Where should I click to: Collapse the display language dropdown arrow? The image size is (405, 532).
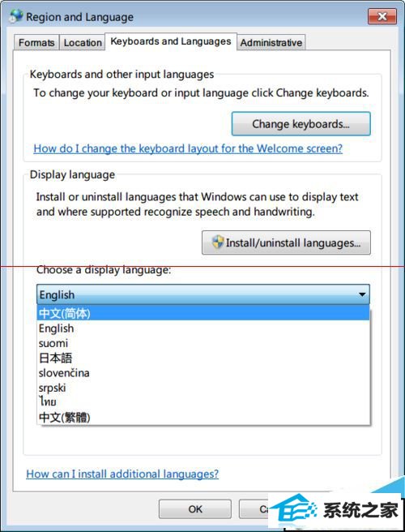[x=362, y=294]
